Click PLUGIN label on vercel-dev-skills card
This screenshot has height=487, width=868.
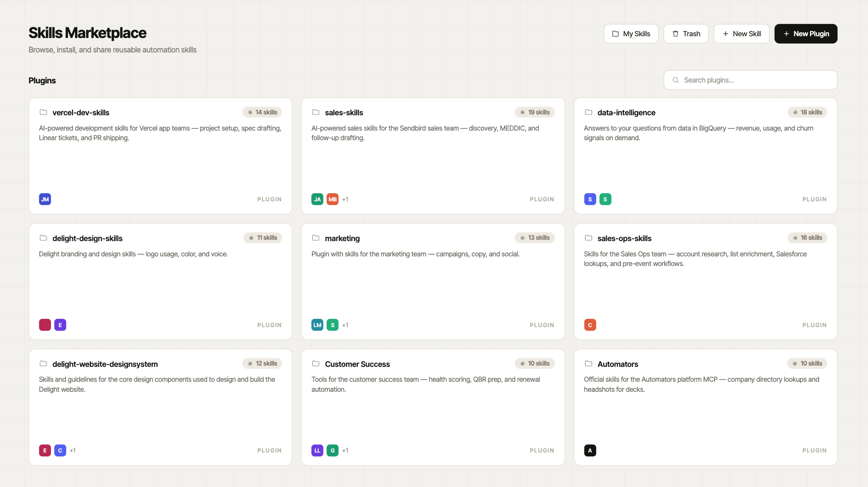[269, 199]
